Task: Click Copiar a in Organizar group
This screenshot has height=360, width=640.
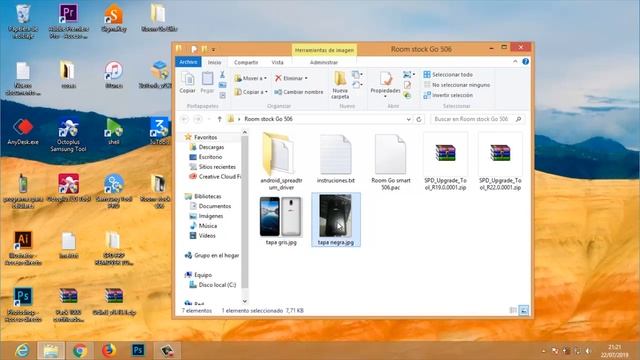Action: pyautogui.click(x=251, y=92)
